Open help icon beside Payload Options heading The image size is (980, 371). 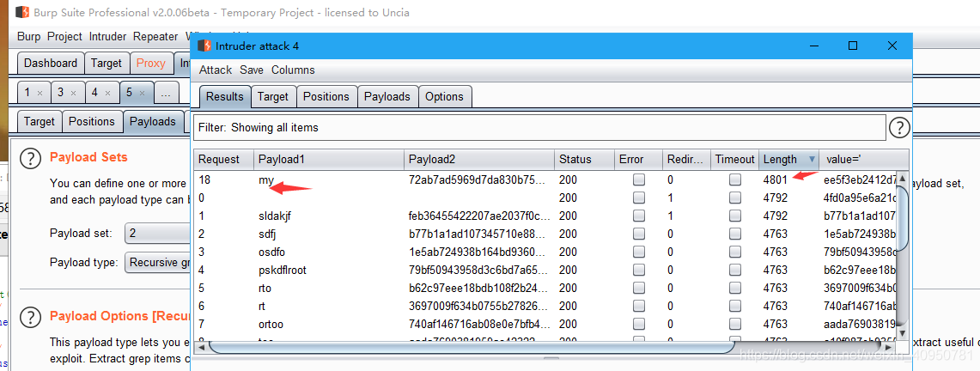coord(31,317)
